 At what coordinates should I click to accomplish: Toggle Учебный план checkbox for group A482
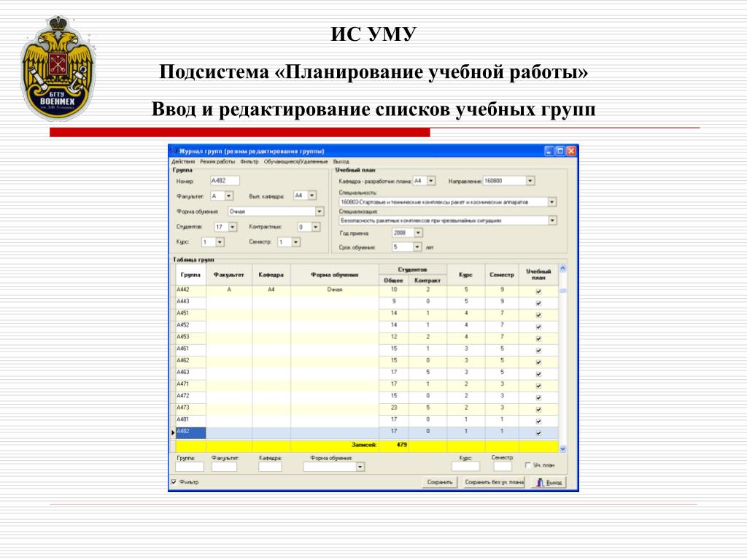click(x=539, y=433)
